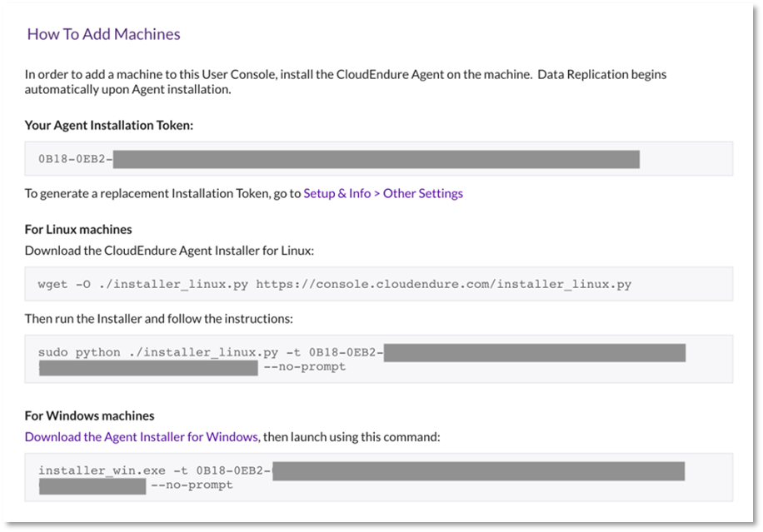Click 'then launch using this command' text
763x532 pixels.
[352, 437]
